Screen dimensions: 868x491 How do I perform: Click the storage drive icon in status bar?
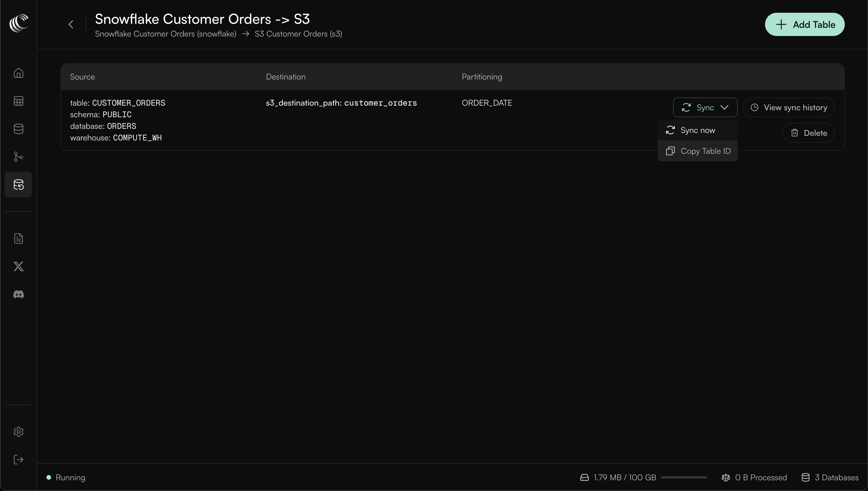tap(585, 478)
